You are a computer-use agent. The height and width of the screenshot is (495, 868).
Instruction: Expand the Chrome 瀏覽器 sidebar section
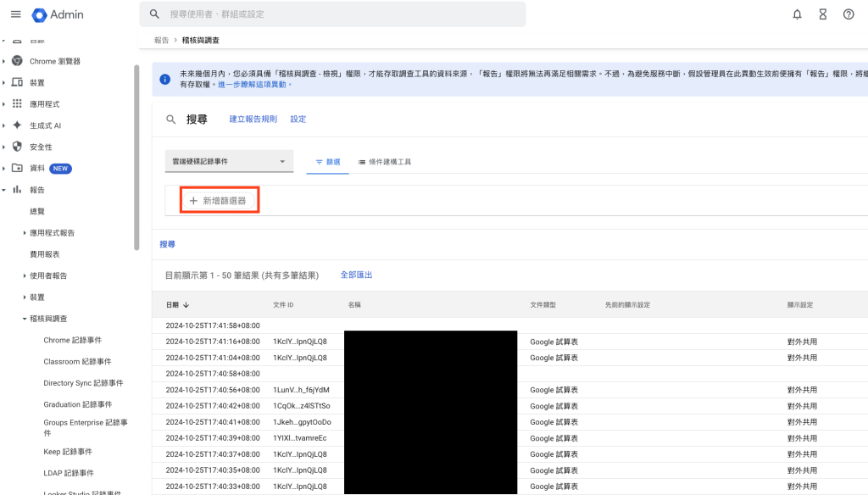pyautogui.click(x=4, y=61)
